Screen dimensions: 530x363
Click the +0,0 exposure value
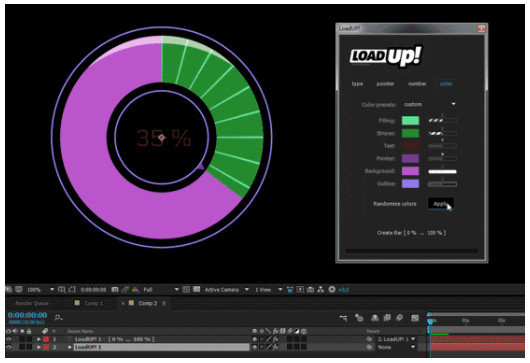click(x=343, y=289)
